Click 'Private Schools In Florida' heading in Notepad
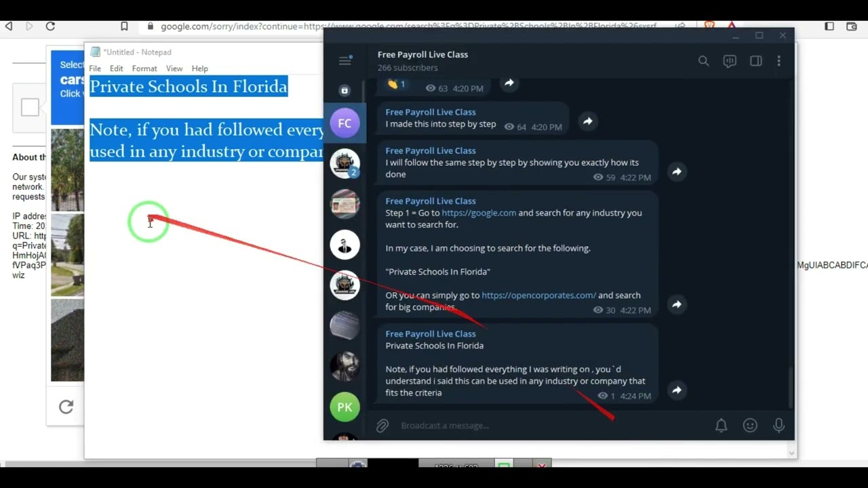The image size is (868, 488). click(x=189, y=86)
